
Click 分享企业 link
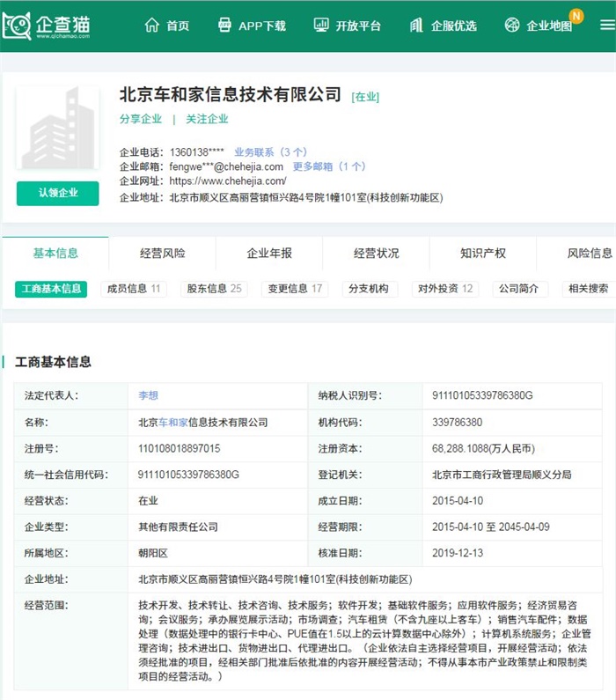pyautogui.click(x=141, y=119)
